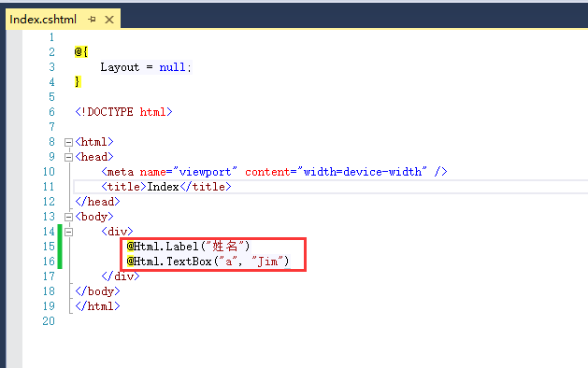Click the @Html.Label("姓名") line
This screenshot has height=368, width=588.
click(188, 247)
